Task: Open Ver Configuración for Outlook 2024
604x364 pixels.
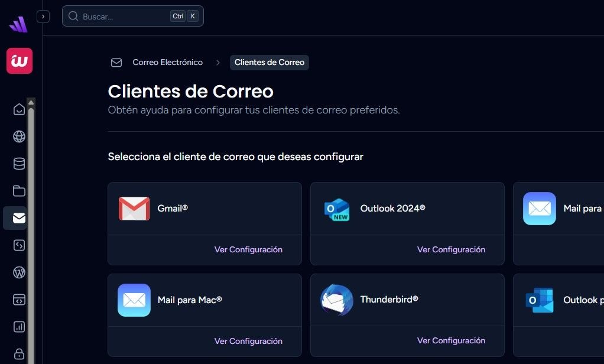Action: tap(451, 249)
